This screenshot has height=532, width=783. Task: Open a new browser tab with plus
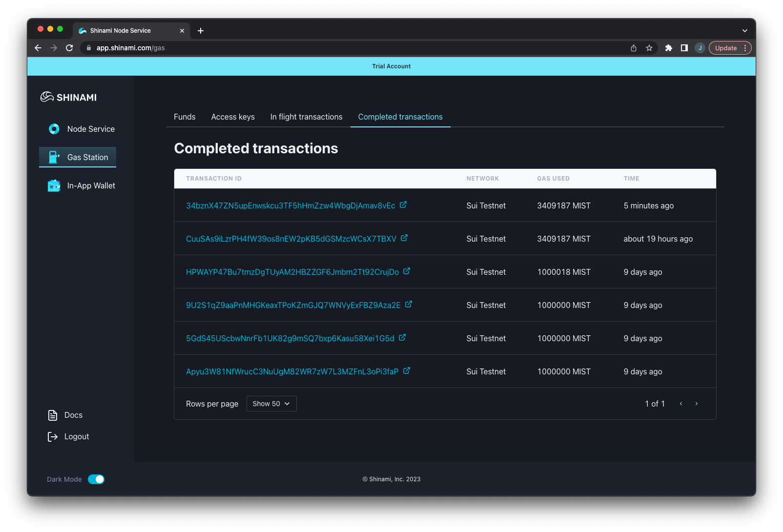(x=201, y=31)
